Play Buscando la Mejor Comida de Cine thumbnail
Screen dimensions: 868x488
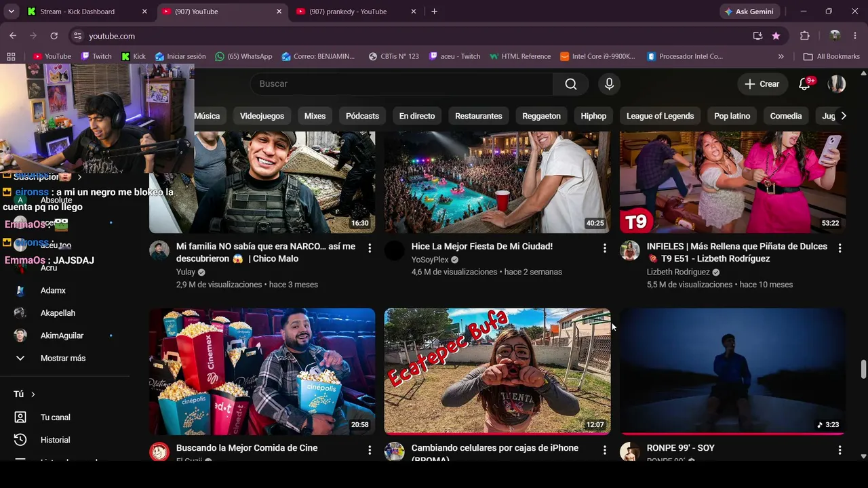[x=262, y=371]
